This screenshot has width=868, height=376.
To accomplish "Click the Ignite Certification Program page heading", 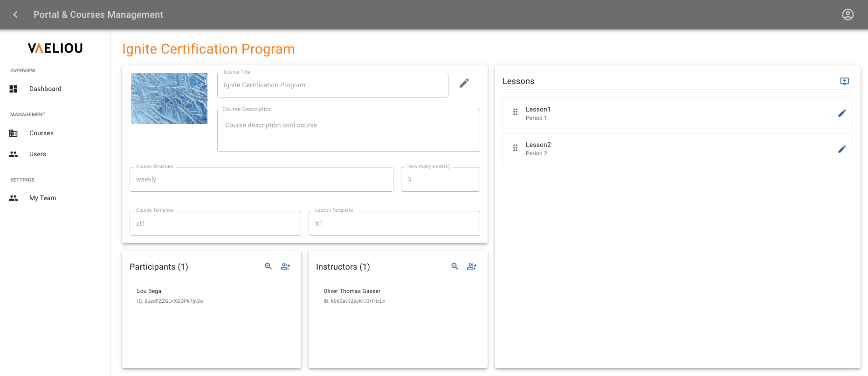I will click(x=208, y=49).
